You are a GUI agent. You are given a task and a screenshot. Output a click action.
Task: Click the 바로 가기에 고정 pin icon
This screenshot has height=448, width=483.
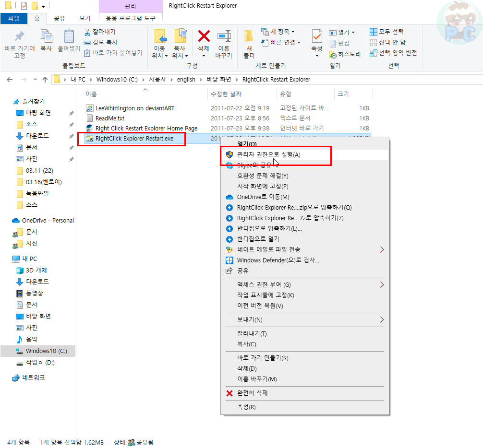click(x=19, y=36)
